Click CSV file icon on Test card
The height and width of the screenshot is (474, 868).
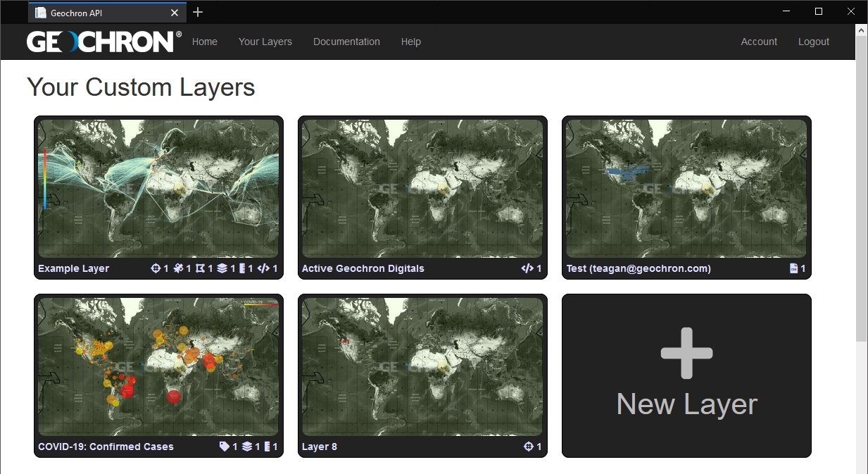point(794,268)
